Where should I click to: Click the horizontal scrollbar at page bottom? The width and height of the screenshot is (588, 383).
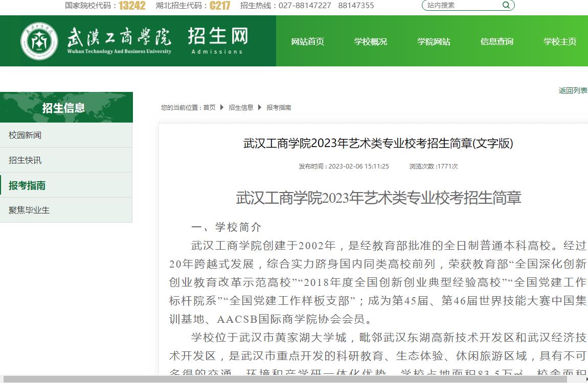click(x=285, y=379)
